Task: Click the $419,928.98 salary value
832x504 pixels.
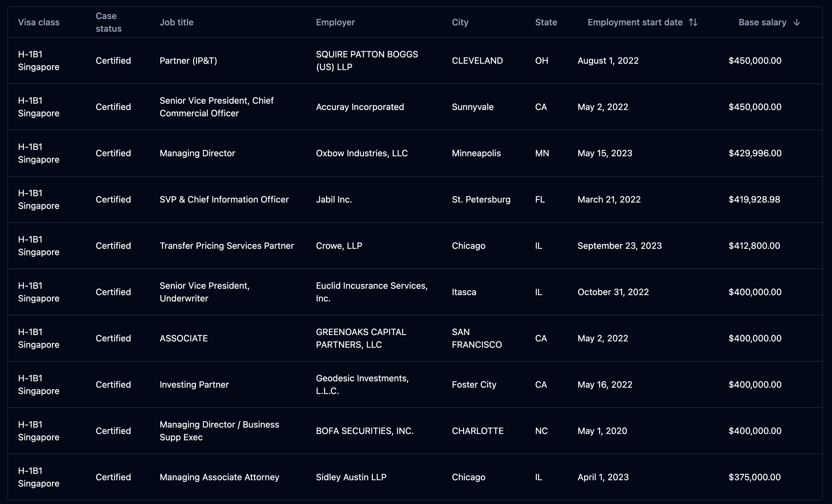Action: pos(754,199)
